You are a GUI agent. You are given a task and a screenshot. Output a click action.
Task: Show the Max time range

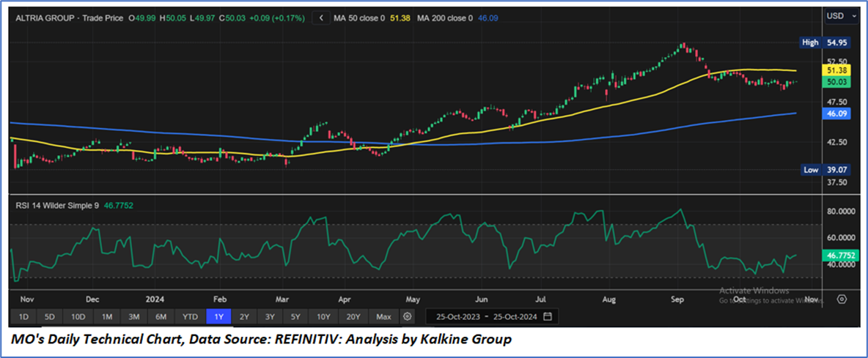click(383, 317)
